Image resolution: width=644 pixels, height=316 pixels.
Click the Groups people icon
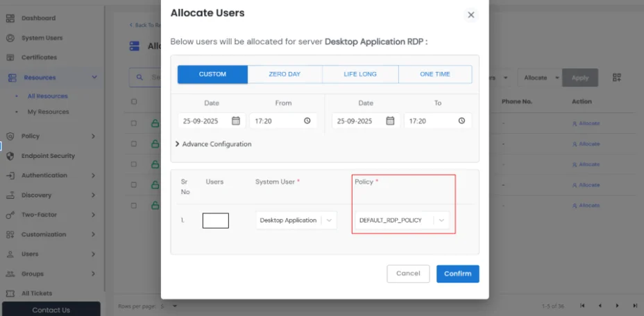coord(10,274)
